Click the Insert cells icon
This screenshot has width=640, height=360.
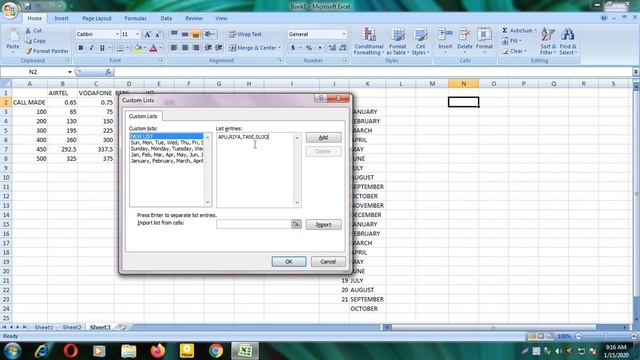pos(445,34)
